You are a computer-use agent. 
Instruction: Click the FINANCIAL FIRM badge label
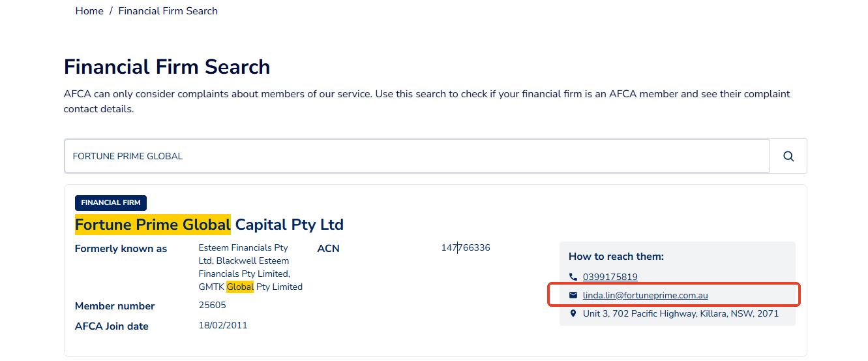click(111, 202)
